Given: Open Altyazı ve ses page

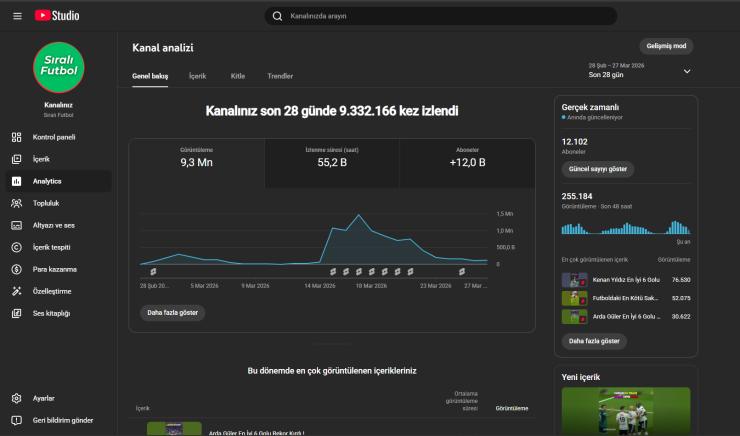Looking at the screenshot, I should [x=53, y=225].
